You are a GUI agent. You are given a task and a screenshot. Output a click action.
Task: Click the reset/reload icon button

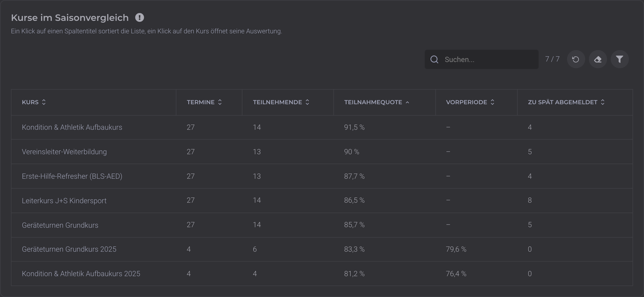[x=576, y=59]
